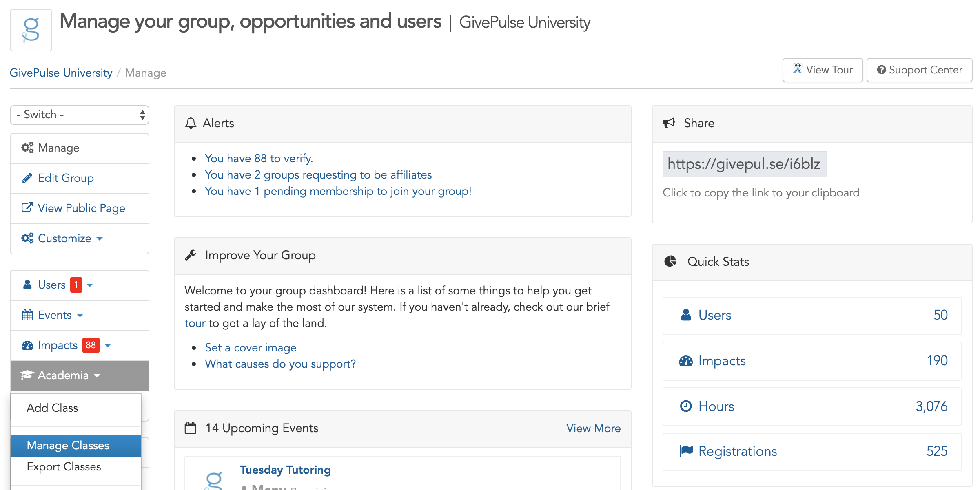Screen dimensions: 980x490
Task: Open the Tuesday Tutoring event
Action: click(x=285, y=470)
